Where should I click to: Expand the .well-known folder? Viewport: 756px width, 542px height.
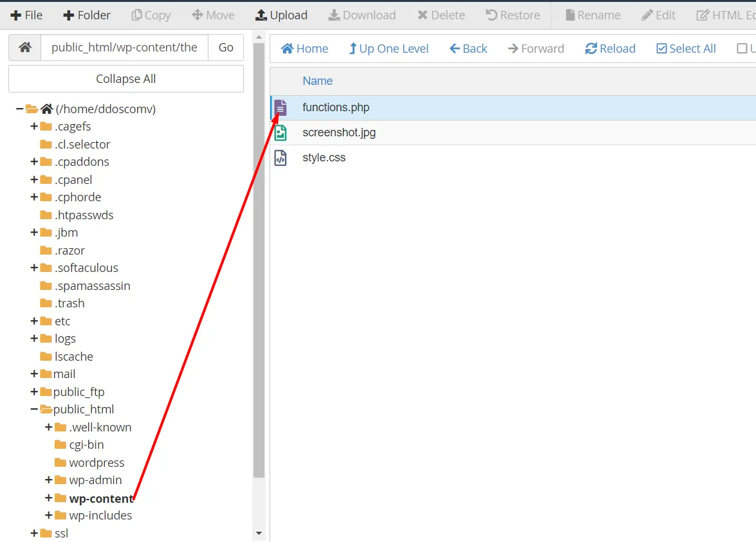48,428
